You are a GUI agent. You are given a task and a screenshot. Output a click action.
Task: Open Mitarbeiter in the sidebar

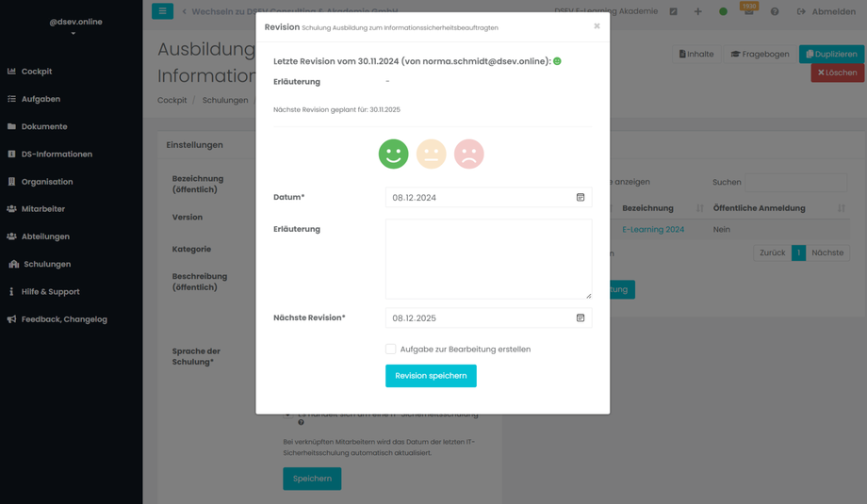pyautogui.click(x=43, y=209)
